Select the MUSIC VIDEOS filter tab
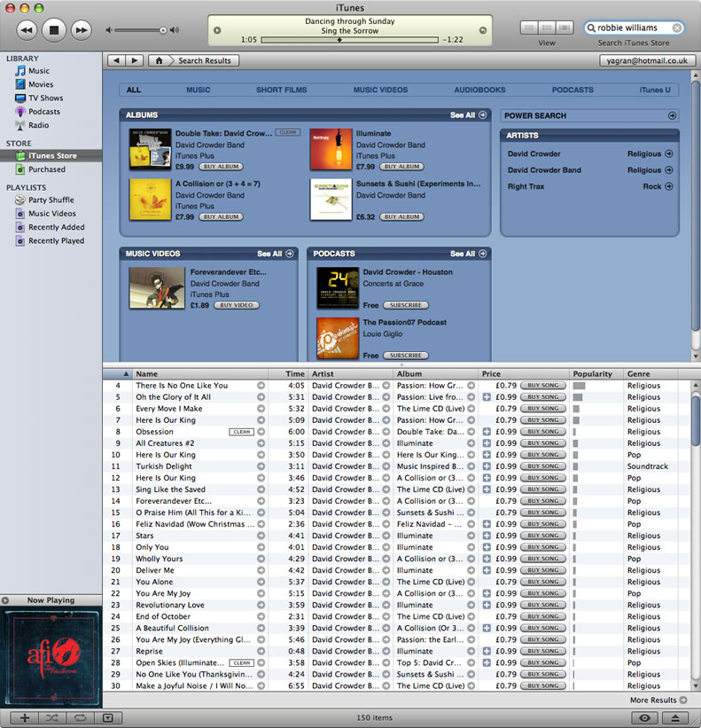 coord(380,90)
